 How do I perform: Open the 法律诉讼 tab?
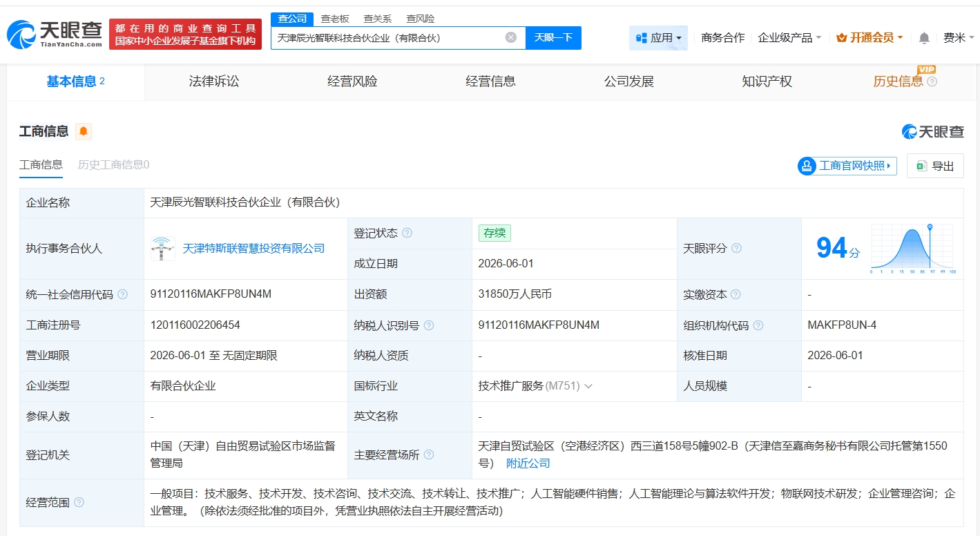pyautogui.click(x=214, y=82)
